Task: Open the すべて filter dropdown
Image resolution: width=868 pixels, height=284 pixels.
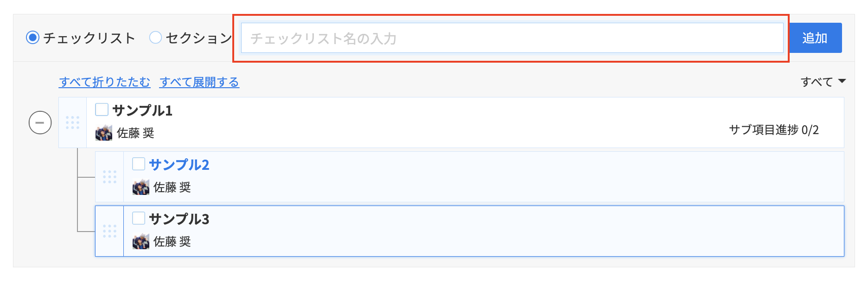Action: pyautogui.click(x=823, y=82)
